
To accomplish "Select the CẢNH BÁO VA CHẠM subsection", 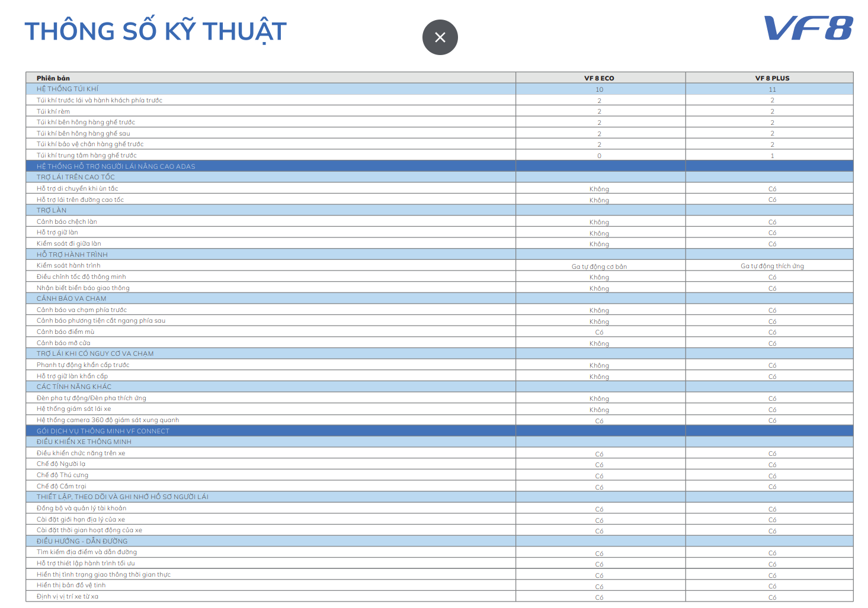I will click(72, 298).
